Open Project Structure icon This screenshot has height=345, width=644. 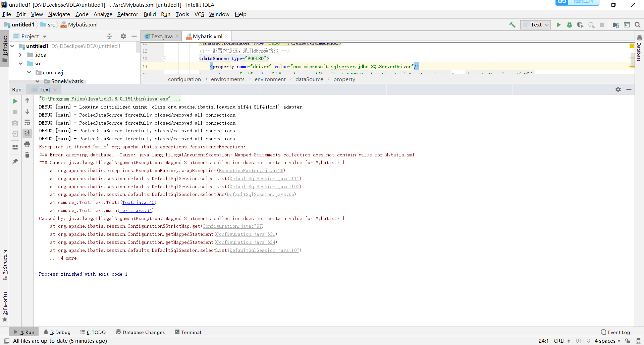616,25
